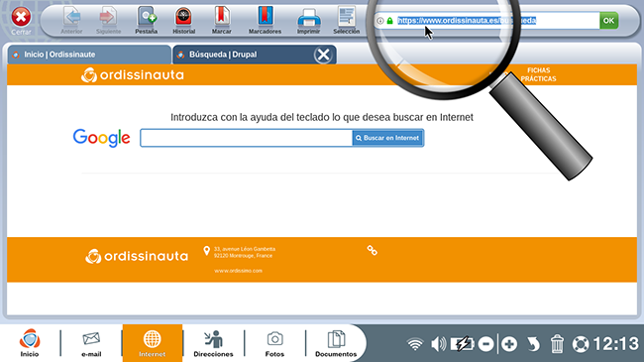Viewport: 644px width, 362px height.
Task: Click the green OK button
Action: (608, 21)
